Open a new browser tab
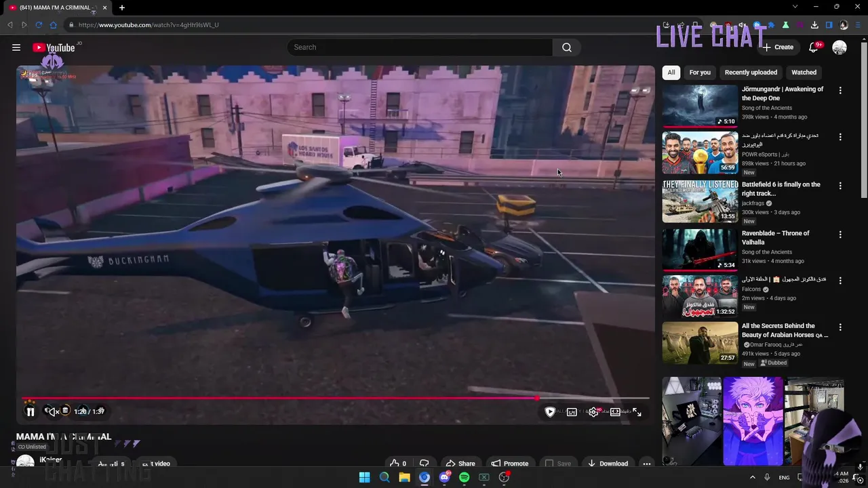This screenshot has width=868, height=488. (122, 7)
